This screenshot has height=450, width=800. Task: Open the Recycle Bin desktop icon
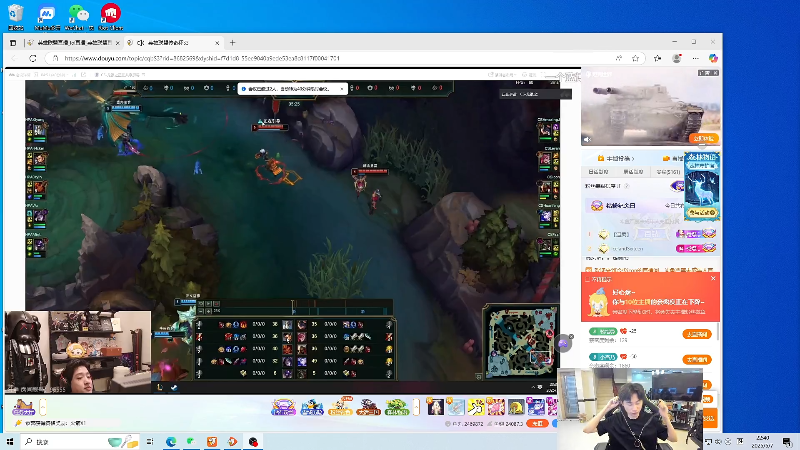pos(16,16)
